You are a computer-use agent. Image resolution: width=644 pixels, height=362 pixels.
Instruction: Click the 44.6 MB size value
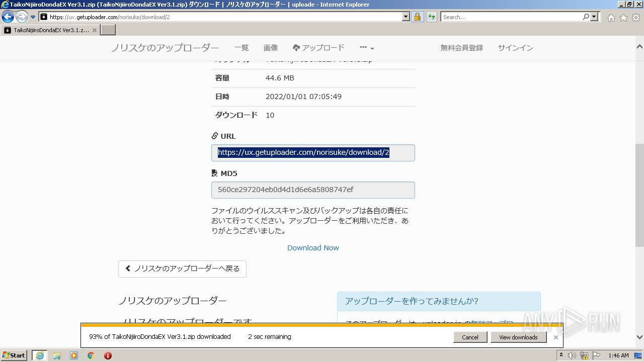pos(280,78)
